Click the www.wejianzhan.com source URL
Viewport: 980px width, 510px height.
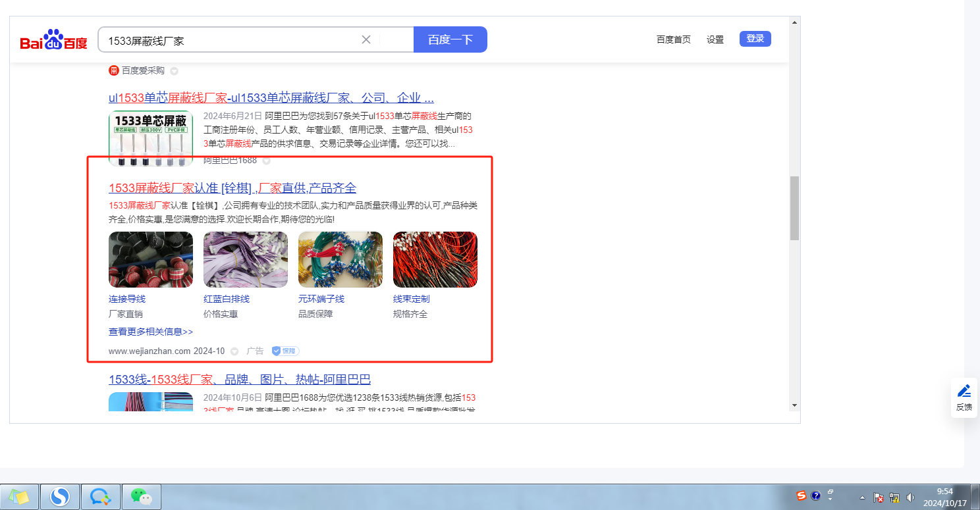tap(150, 351)
